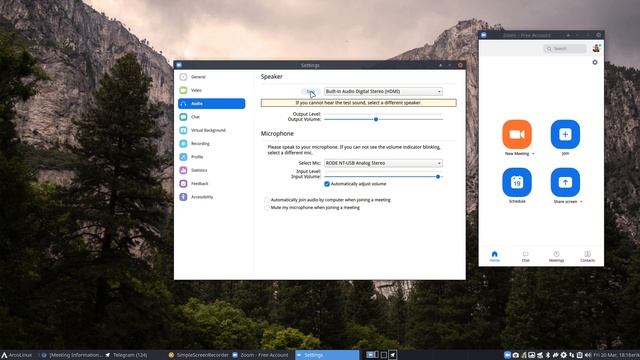Open the volume tray icon

point(588,355)
